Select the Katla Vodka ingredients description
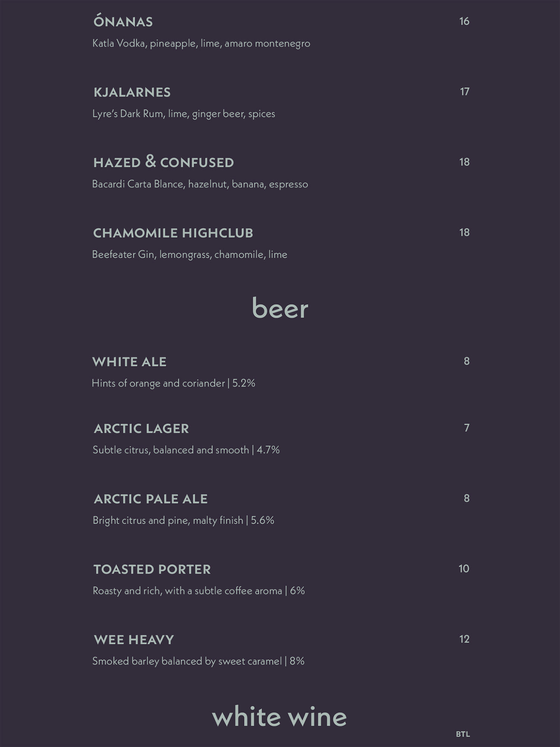This screenshot has width=560, height=747. point(201,44)
